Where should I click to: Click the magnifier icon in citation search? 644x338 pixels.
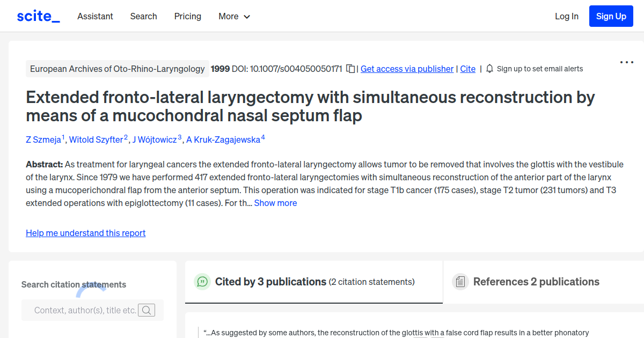pyautogui.click(x=147, y=310)
